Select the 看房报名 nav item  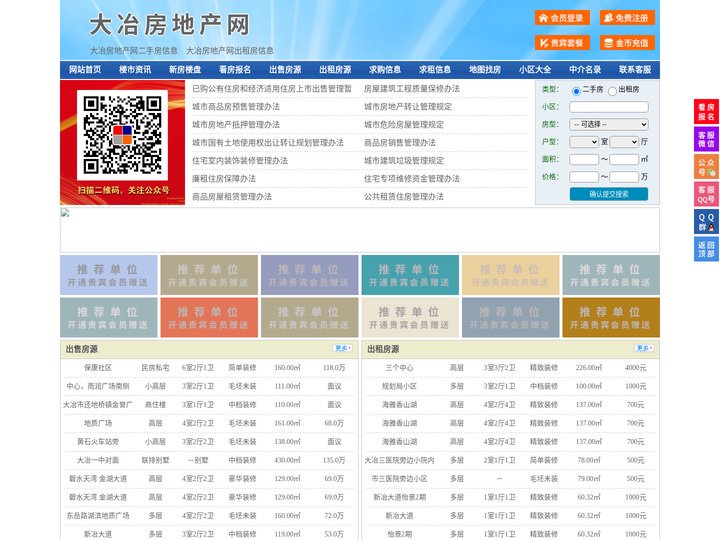(x=235, y=70)
